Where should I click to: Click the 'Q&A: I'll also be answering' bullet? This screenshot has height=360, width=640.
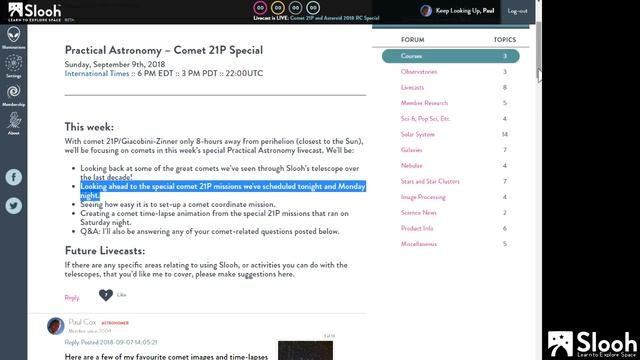(x=209, y=231)
